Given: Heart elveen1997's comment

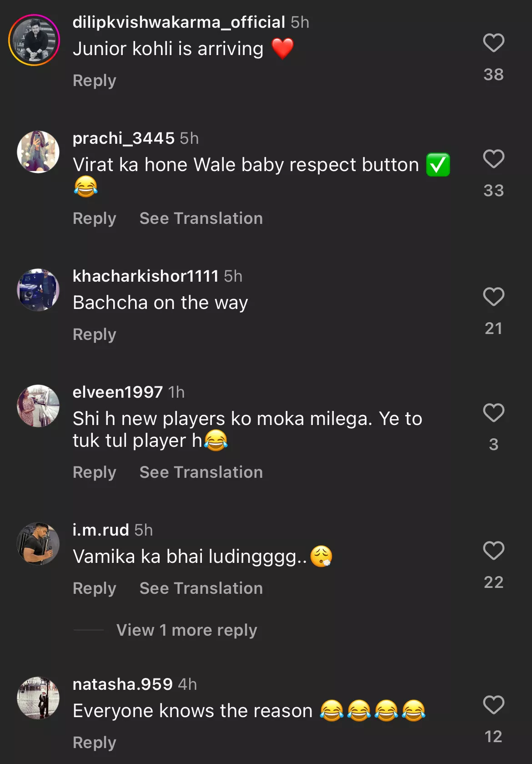Looking at the screenshot, I should click(493, 413).
